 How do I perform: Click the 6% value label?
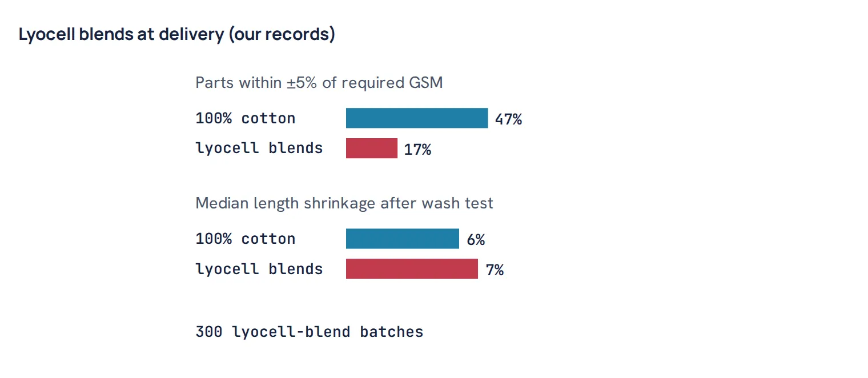[476, 240]
